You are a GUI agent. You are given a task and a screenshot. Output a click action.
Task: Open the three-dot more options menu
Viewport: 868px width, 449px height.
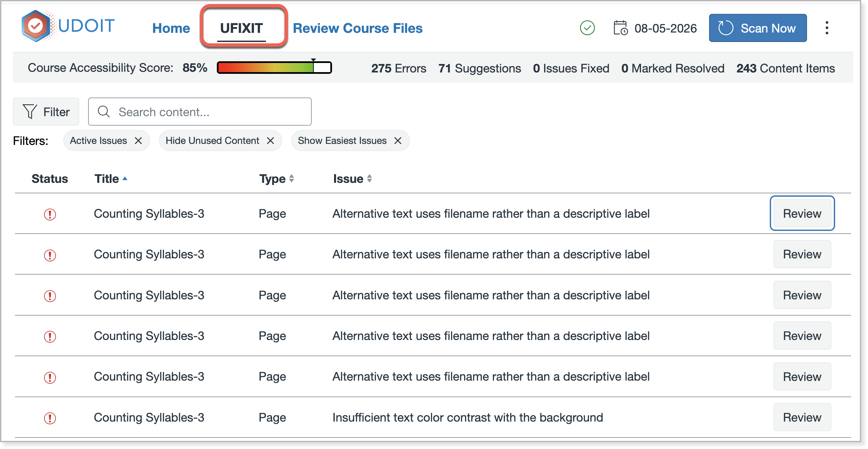[827, 28]
